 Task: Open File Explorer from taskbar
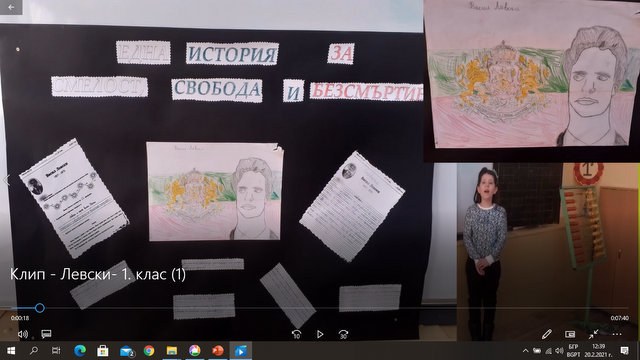[x=172, y=351]
